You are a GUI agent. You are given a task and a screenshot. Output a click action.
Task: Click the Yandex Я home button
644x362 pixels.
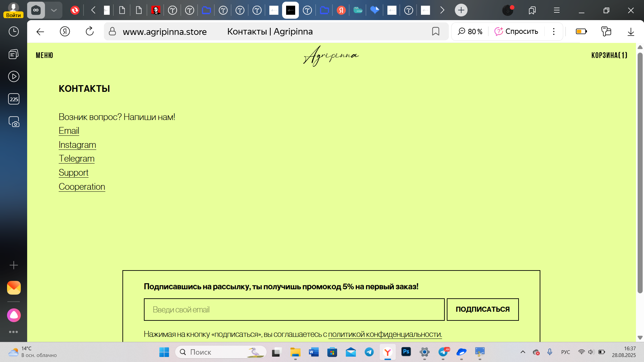point(65,32)
